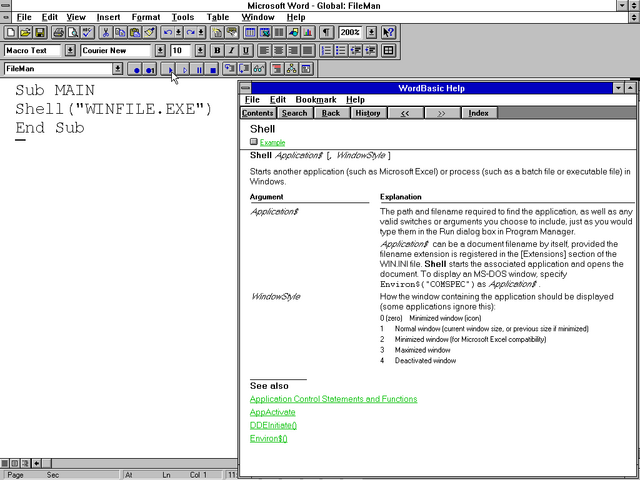
Task: Toggle Align Left
Action: click(264, 51)
